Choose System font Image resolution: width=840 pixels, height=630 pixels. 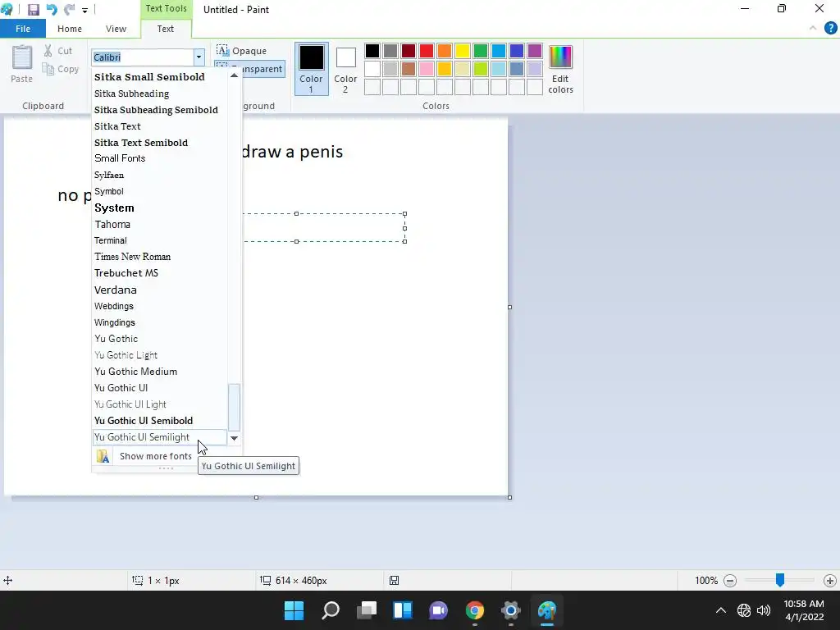[160, 208]
